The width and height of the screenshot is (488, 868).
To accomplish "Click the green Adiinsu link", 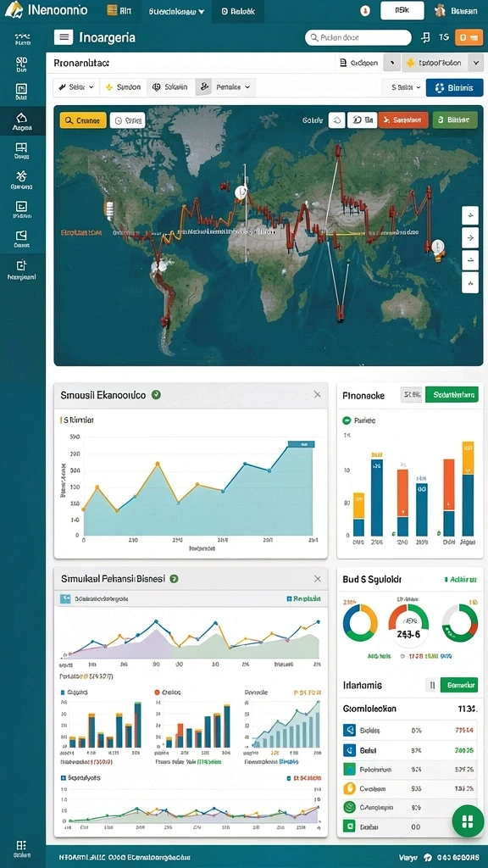I will (460, 580).
